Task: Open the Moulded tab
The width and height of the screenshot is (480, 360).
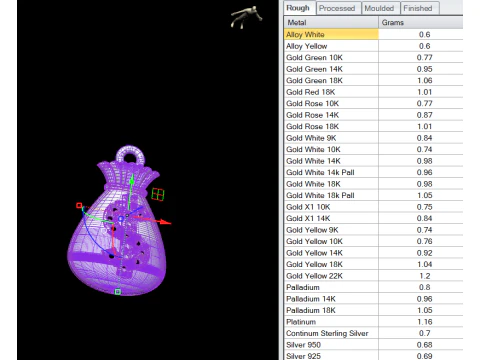Action: point(379,8)
